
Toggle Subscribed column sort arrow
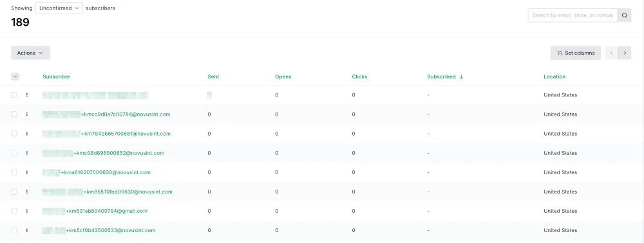(x=461, y=76)
